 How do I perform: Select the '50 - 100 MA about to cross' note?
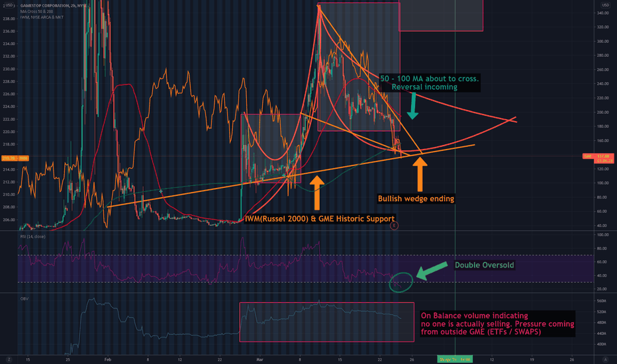pos(429,83)
